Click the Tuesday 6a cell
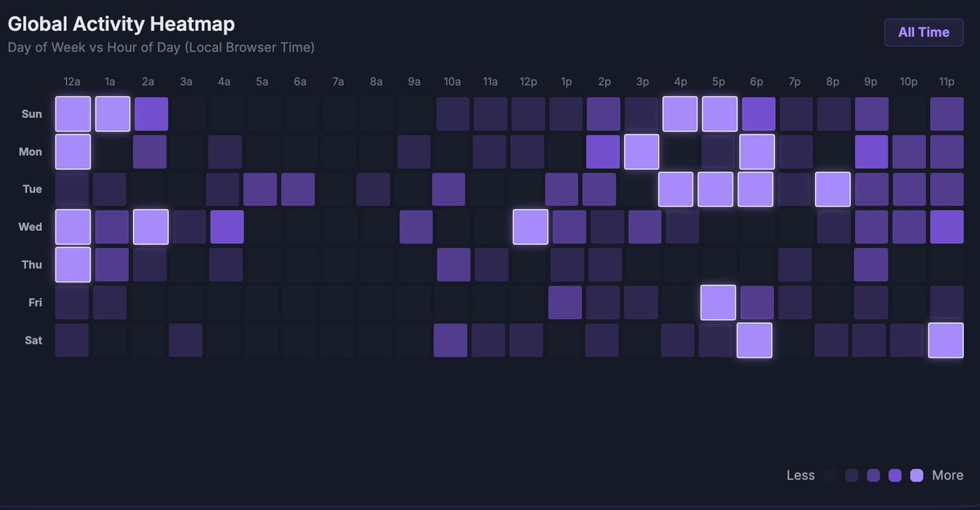 [x=298, y=189]
